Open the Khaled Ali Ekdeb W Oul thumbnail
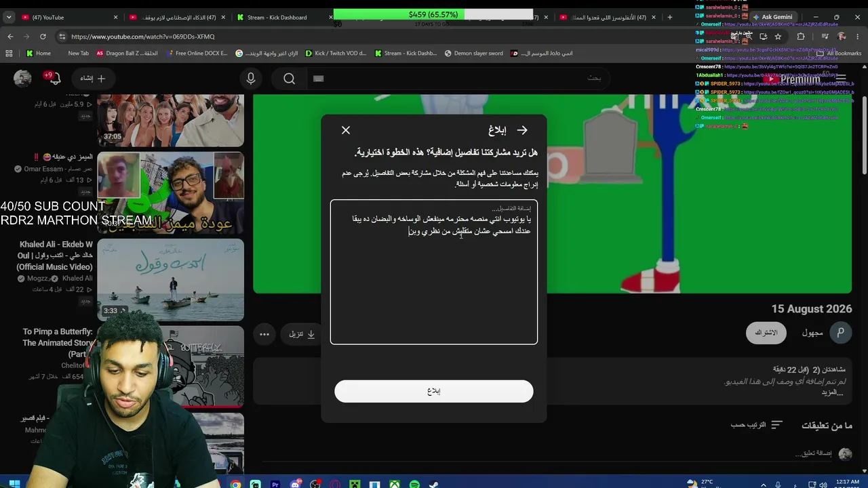Screen dimensions: 868x488 [x=170, y=280]
